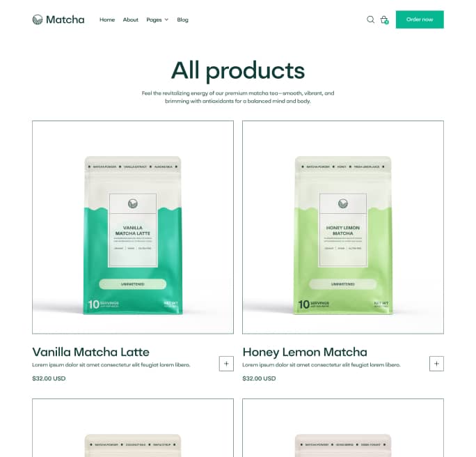The width and height of the screenshot is (476, 457).
Task: Open the search magnifier icon
Action: 370,20
